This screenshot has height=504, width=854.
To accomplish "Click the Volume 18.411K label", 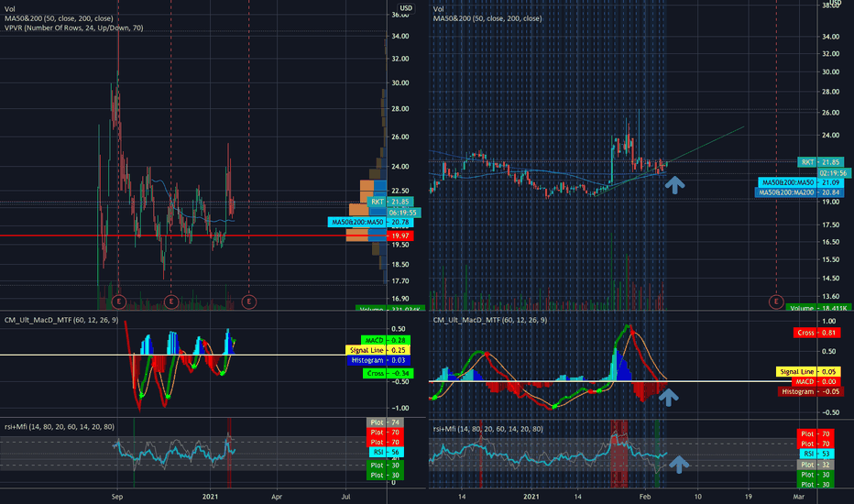I will (818, 308).
